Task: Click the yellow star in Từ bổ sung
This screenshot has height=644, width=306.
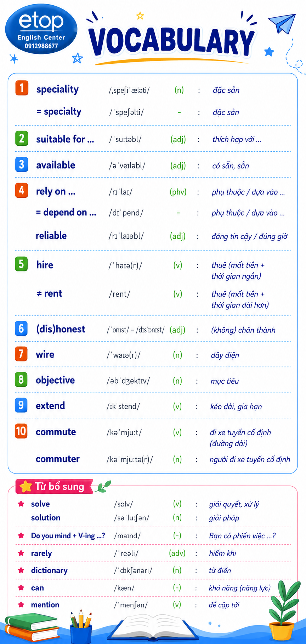Action: [x=25, y=487]
